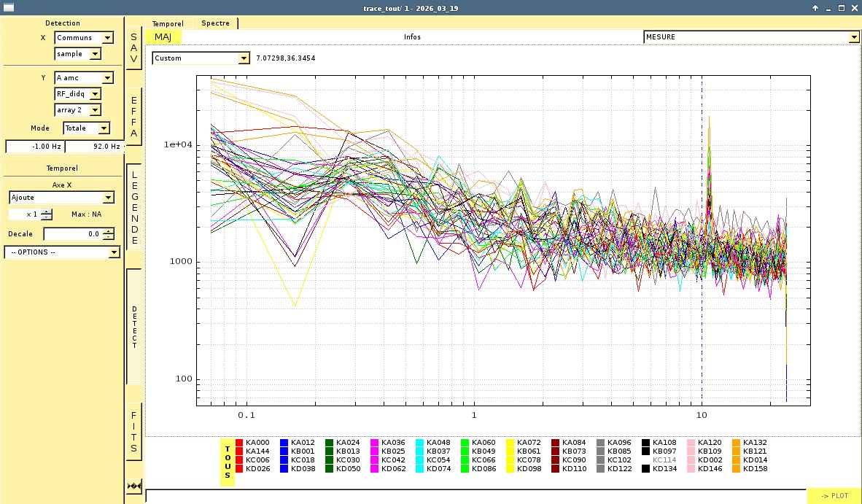
Task: Select the Spectre tab
Action: pos(215,23)
